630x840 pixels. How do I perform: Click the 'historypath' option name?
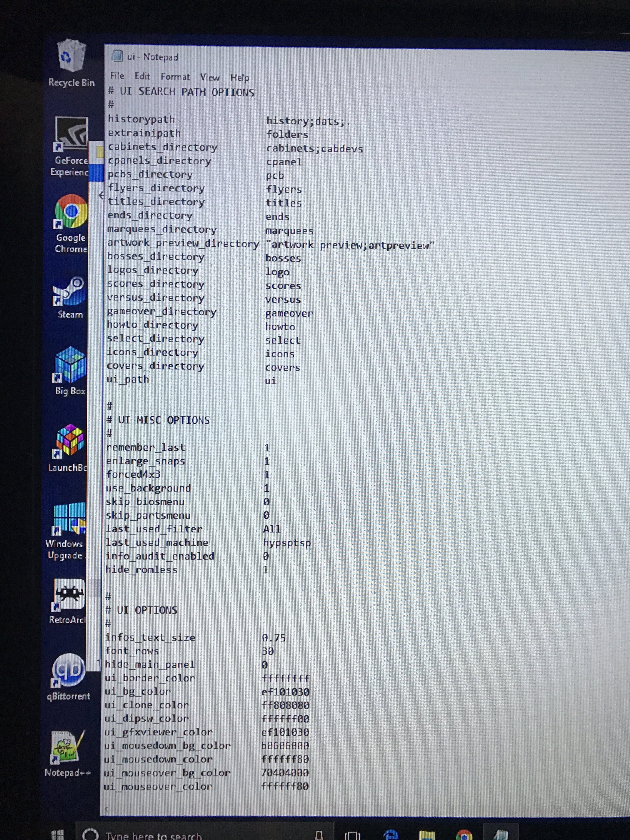(x=141, y=119)
